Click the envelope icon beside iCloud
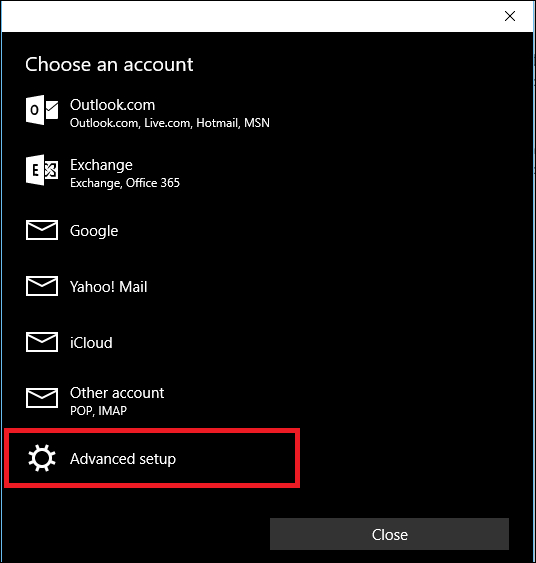Viewport: 536px width, 563px height. (42, 342)
